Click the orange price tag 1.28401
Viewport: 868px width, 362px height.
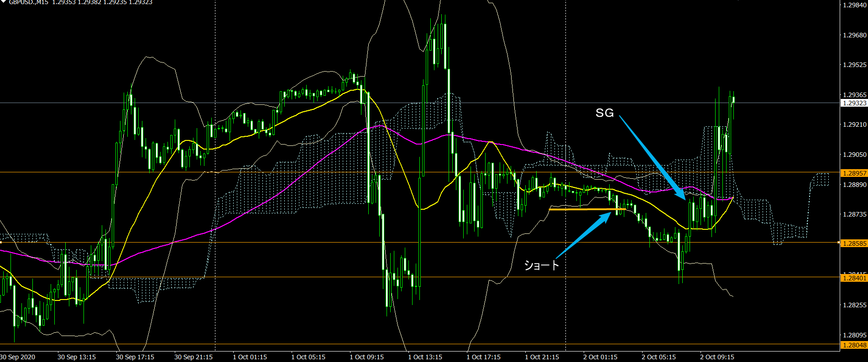(854, 278)
